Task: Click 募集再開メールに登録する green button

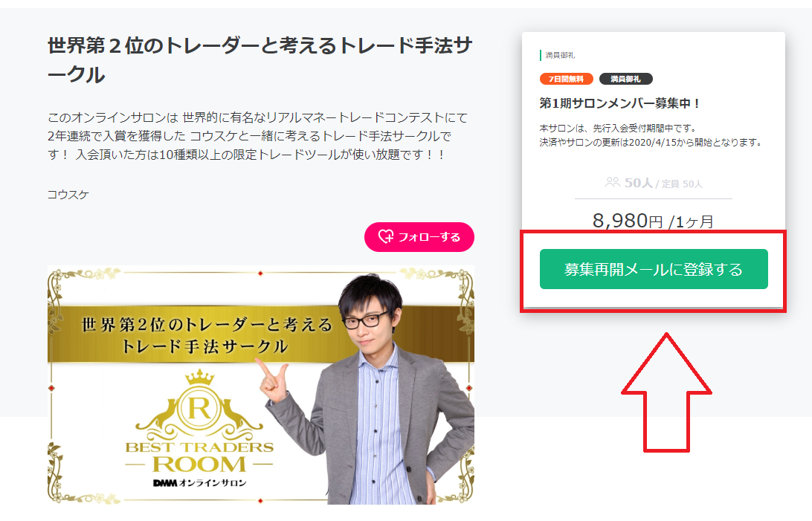Action: point(654,269)
